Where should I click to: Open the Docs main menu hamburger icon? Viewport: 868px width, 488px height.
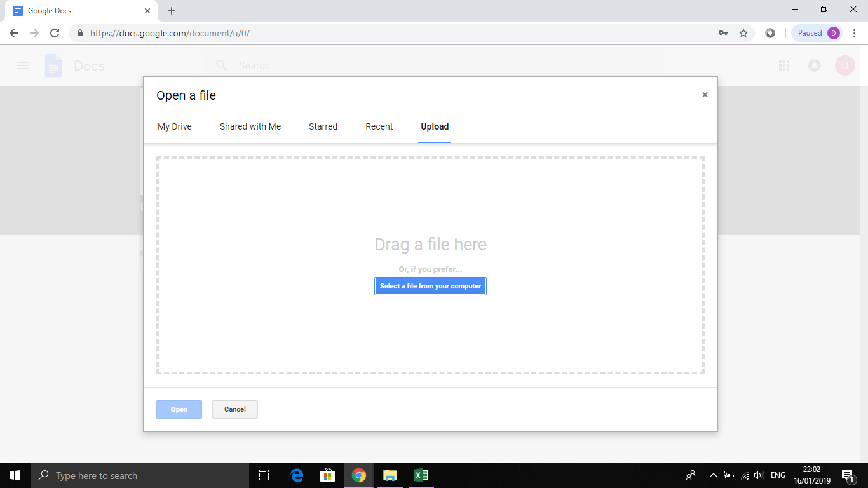click(x=23, y=65)
